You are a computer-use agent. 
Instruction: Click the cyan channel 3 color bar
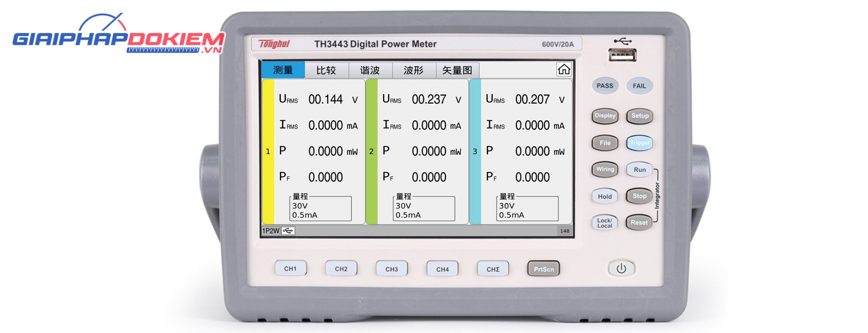point(475,151)
